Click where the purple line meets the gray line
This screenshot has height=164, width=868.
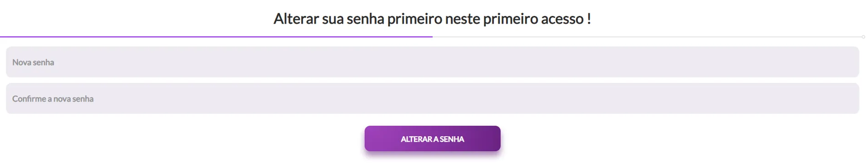pyautogui.click(x=433, y=36)
